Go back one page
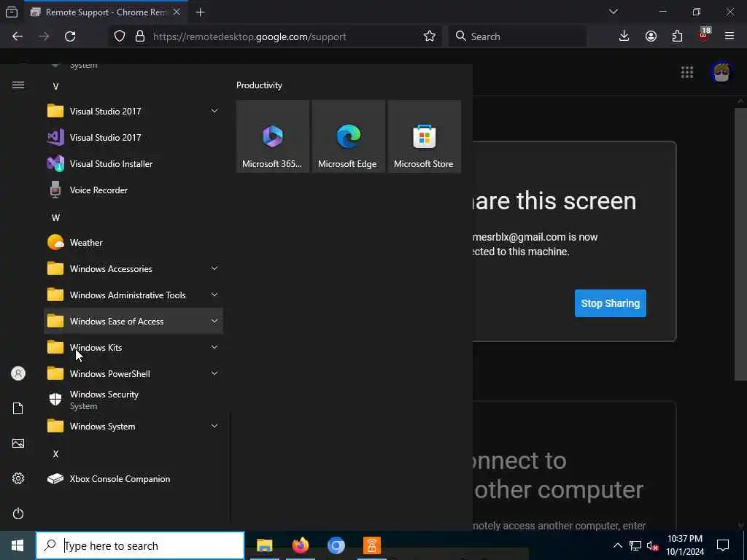 coord(18,36)
